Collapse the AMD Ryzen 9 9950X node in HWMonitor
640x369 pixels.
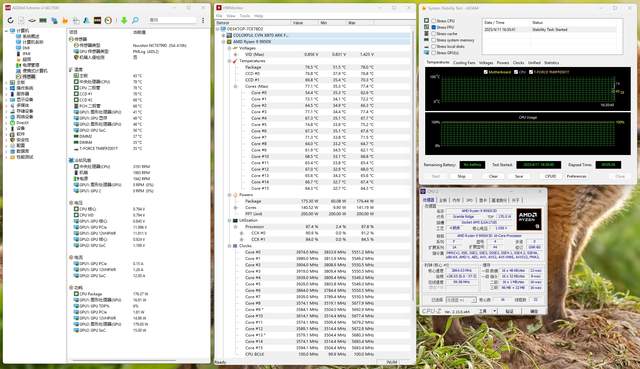coord(223,42)
